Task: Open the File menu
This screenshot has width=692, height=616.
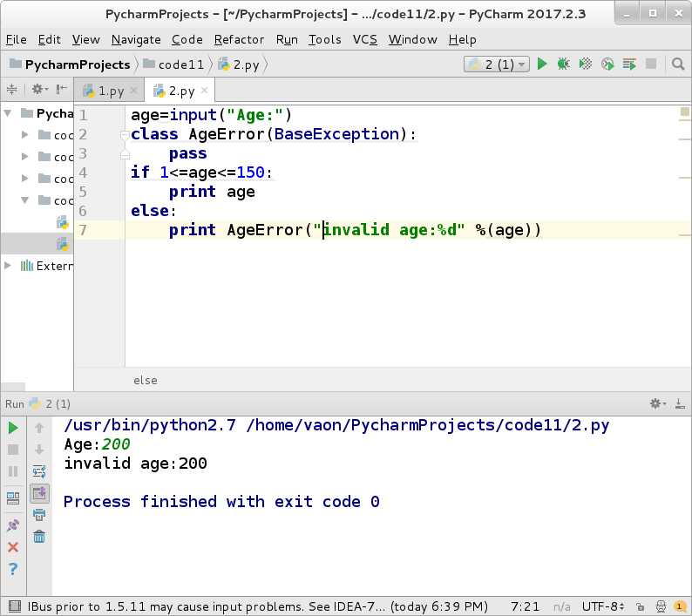Action: (17, 40)
